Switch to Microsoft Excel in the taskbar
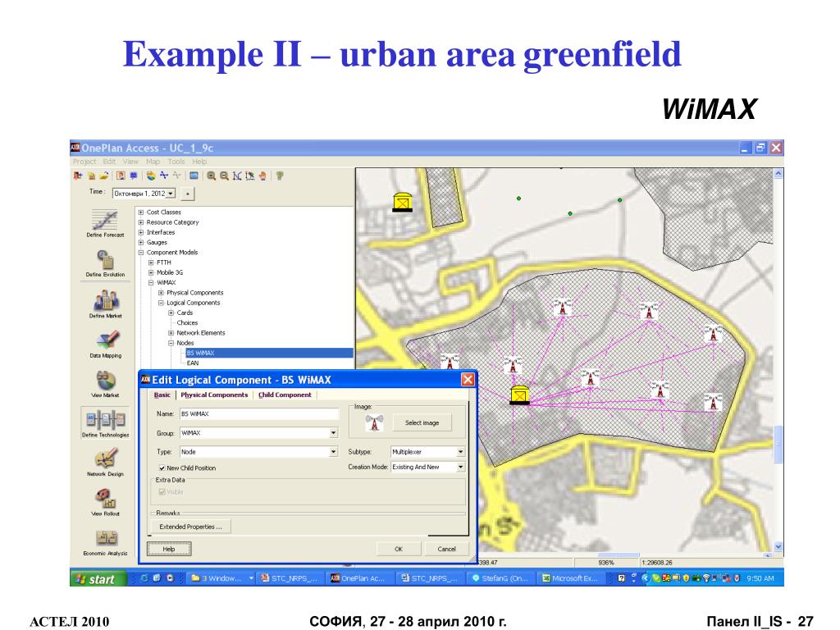840x630 pixels. (572, 578)
